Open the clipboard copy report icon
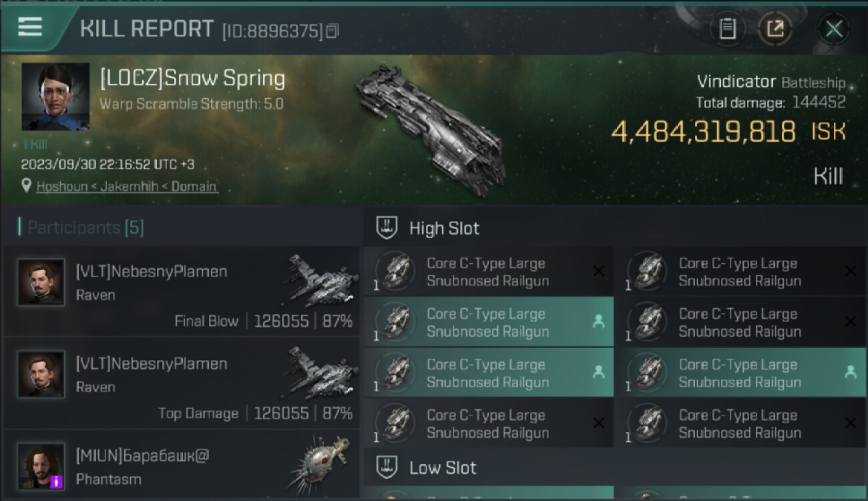Image resolution: width=868 pixels, height=501 pixels. (x=727, y=29)
